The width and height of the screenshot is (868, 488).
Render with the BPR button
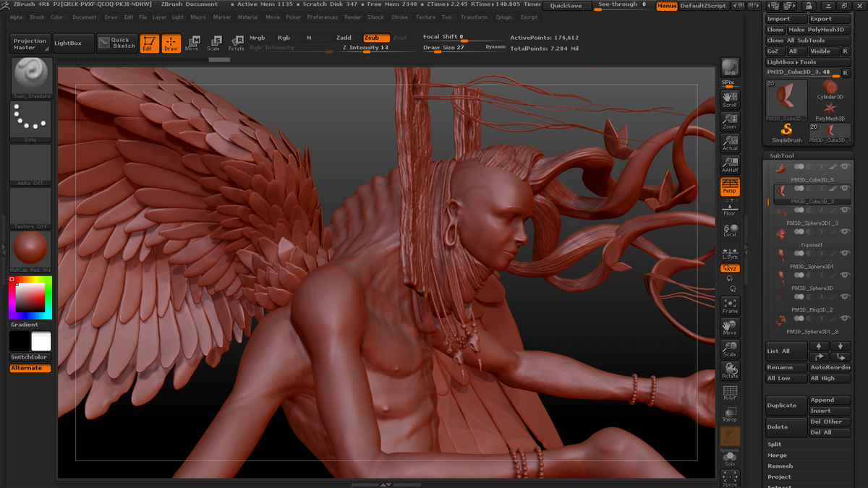[x=730, y=67]
